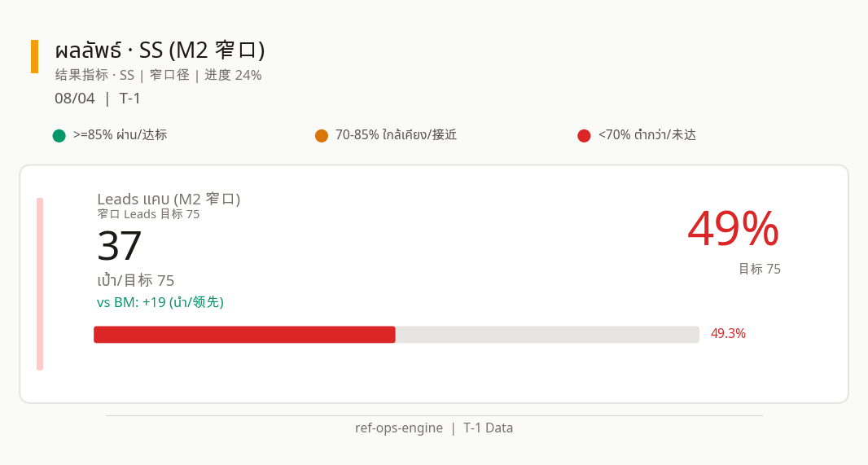Select the "<70% ต่ำกว่า/未达" legend label
Image resolution: width=868 pixels, height=465 pixels.
[647, 135]
